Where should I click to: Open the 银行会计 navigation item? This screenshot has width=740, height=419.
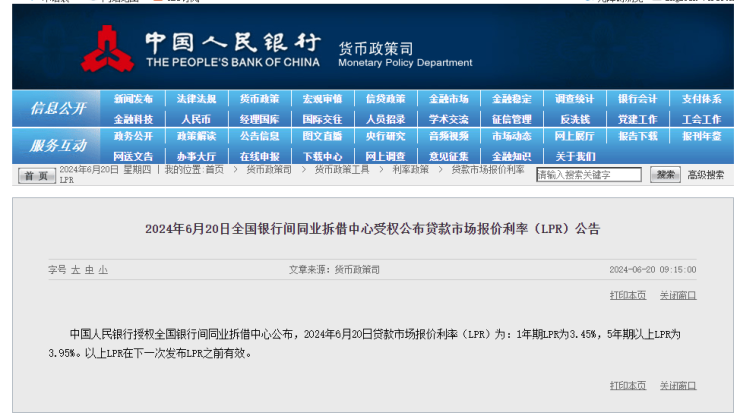click(x=638, y=99)
